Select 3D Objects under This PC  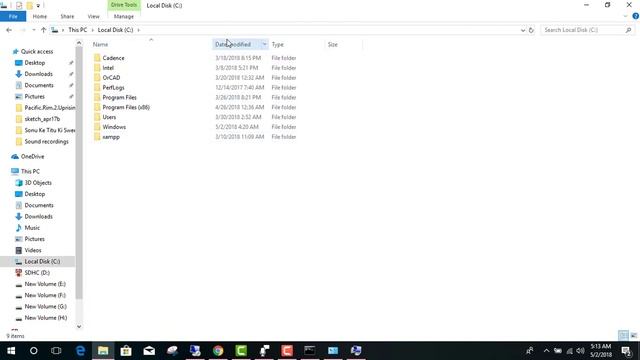[x=38, y=182]
